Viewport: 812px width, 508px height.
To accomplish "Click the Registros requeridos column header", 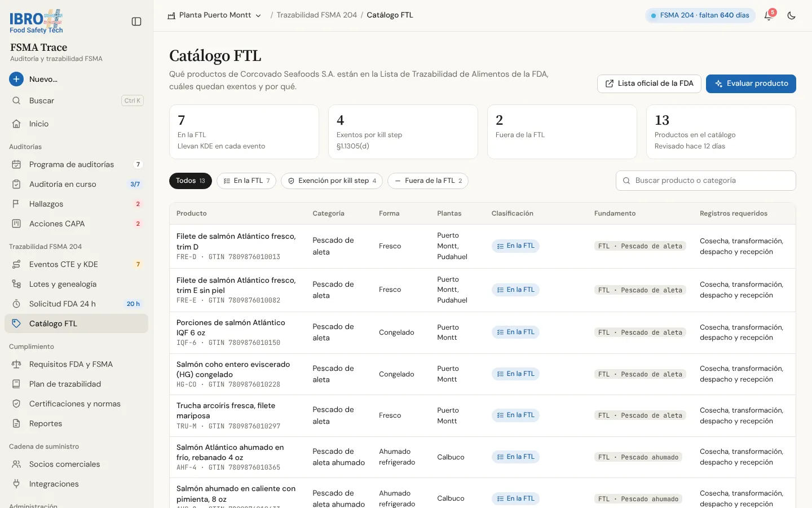I will coord(734,213).
